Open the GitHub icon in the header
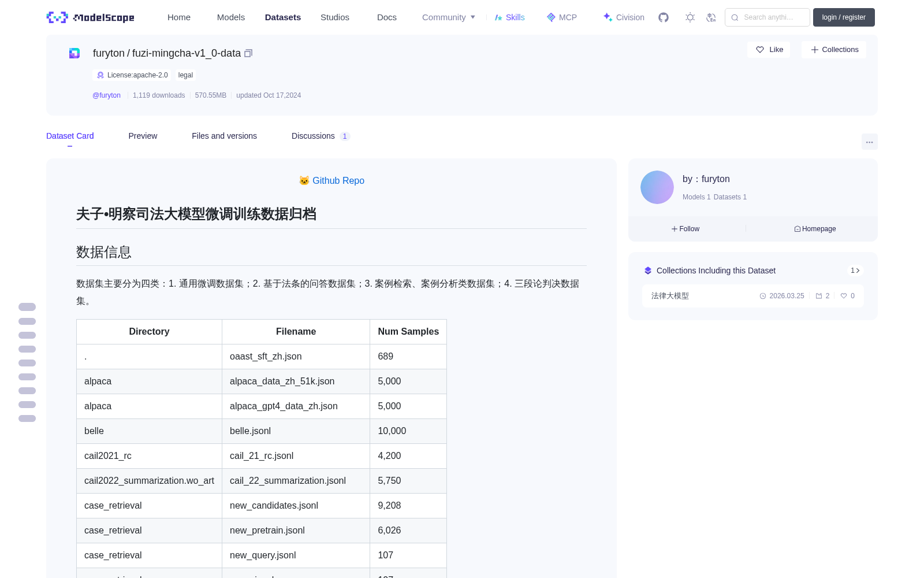This screenshot has width=924, height=578. click(x=664, y=17)
